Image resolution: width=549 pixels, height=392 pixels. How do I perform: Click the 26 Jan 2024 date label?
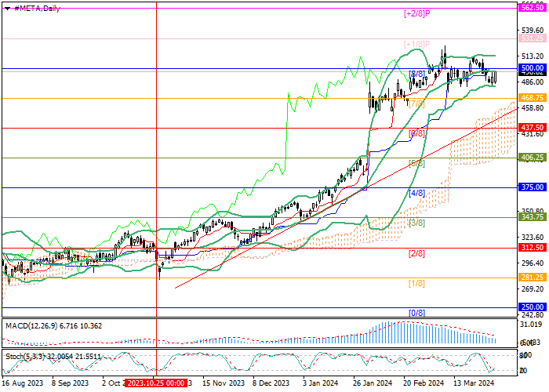[373, 383]
